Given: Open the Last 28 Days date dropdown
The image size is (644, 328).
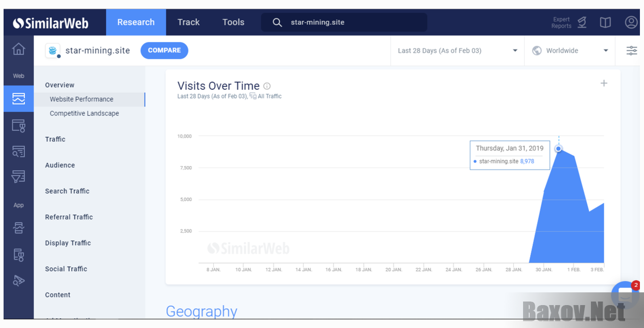Looking at the screenshot, I should [x=457, y=51].
